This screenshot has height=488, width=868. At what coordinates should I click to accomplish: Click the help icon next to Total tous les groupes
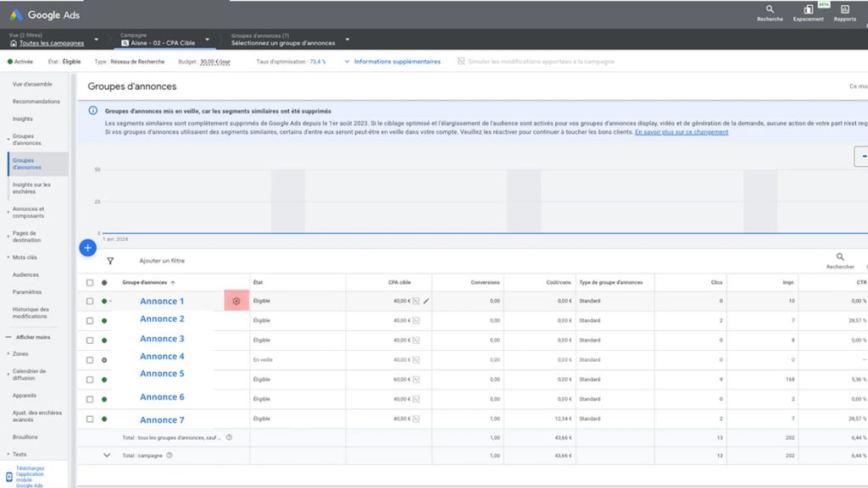point(229,437)
